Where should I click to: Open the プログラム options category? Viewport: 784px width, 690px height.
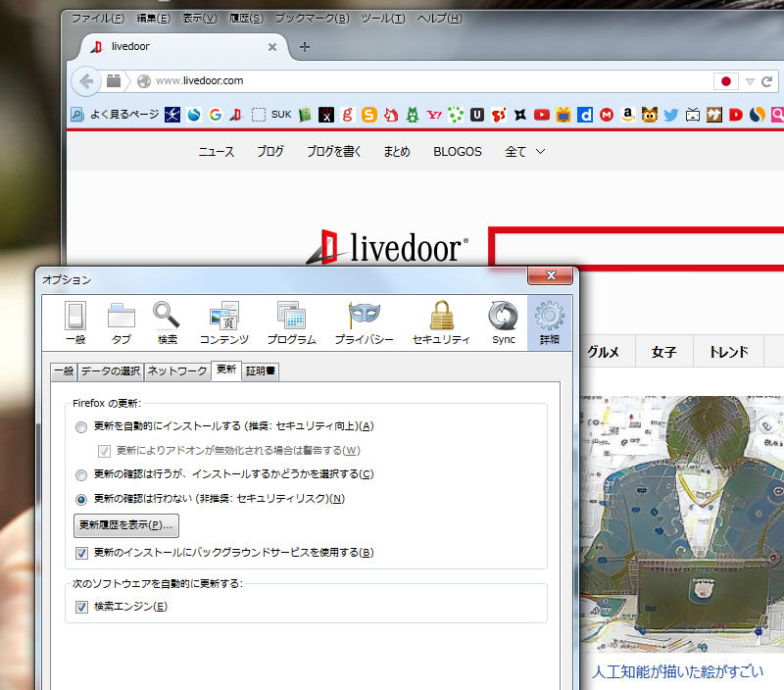pos(291,322)
